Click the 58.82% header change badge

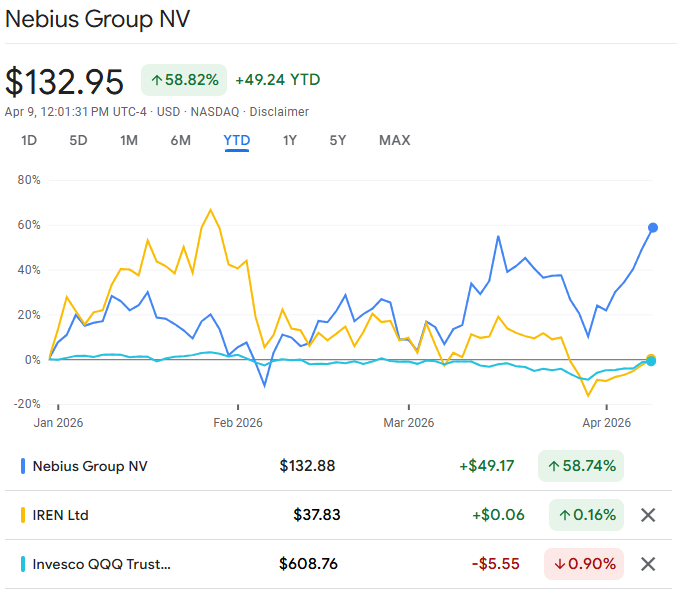[x=184, y=80]
